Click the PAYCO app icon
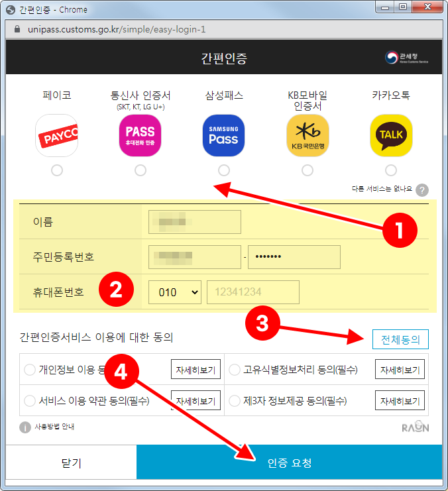 (x=57, y=135)
